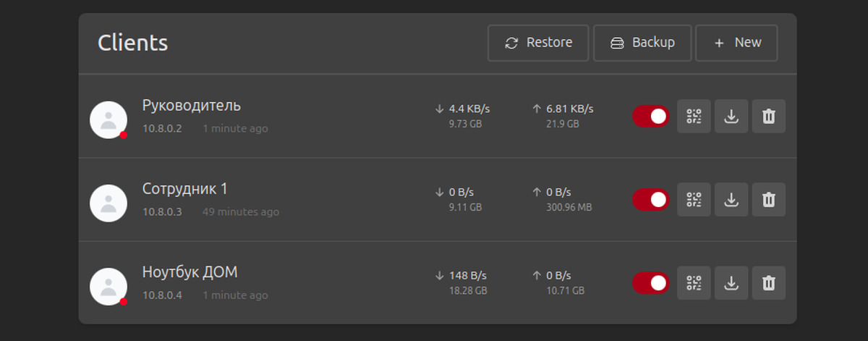The image size is (868, 341).
Task: Show QR code for Ноутбук ДОМ
Action: [x=694, y=283]
